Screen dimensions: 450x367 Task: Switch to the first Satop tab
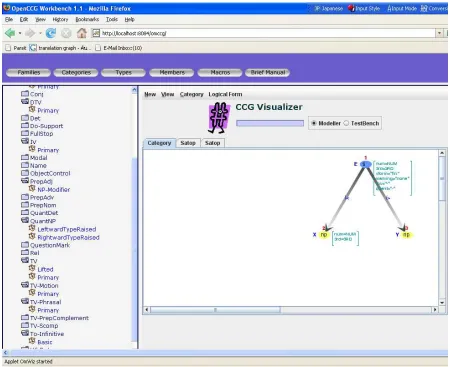(x=188, y=143)
